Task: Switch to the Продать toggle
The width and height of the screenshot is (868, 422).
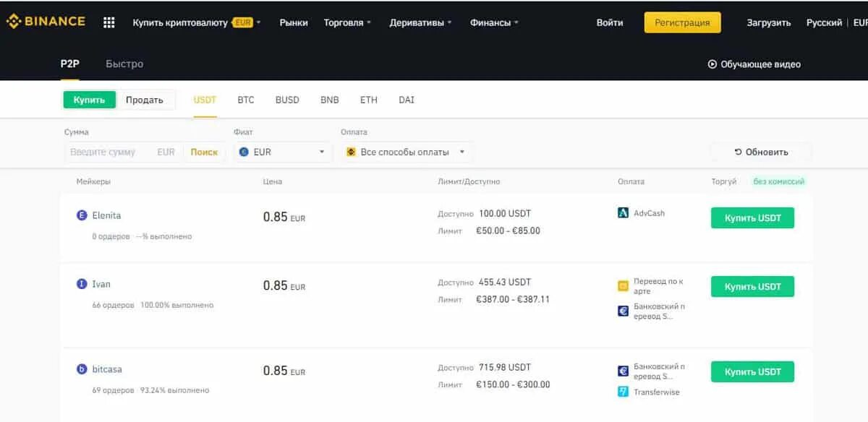Action: (x=145, y=100)
